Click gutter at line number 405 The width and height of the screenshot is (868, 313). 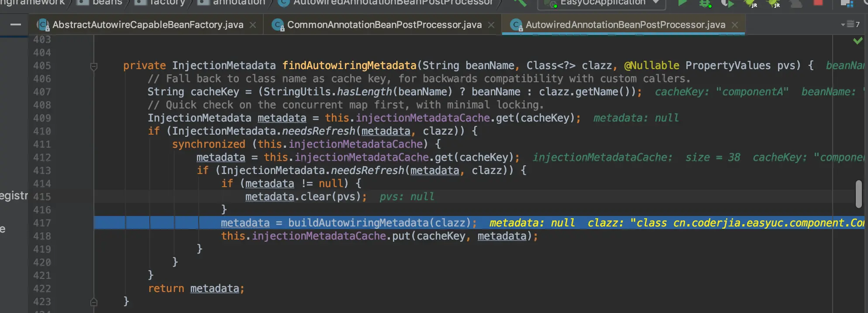[x=42, y=66]
